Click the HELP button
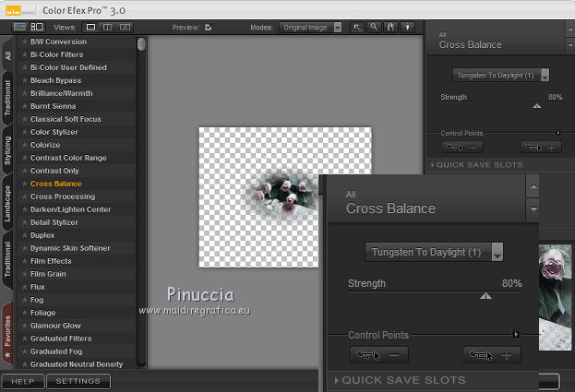575x392 pixels. point(23,381)
